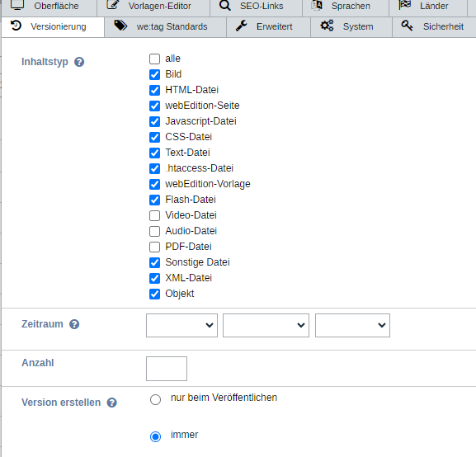Select 'nur beim Veröffentlichen' radio option
The width and height of the screenshot is (476, 457).
click(155, 399)
